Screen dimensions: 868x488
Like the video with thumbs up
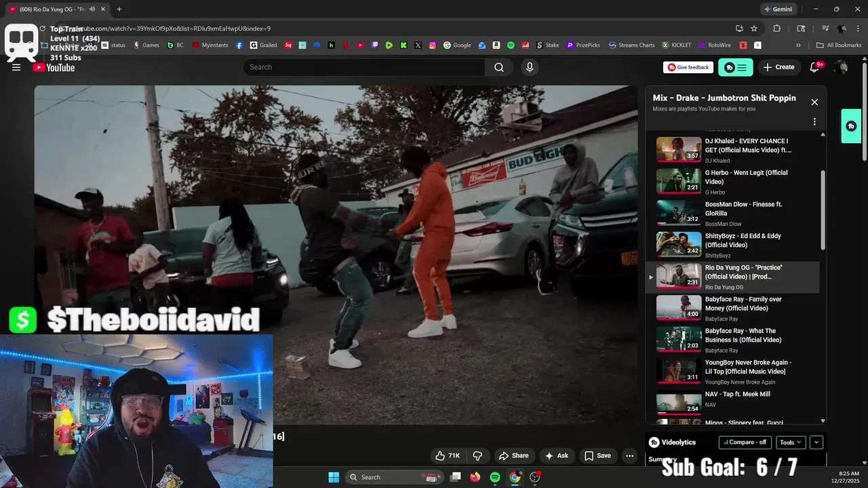pos(448,455)
